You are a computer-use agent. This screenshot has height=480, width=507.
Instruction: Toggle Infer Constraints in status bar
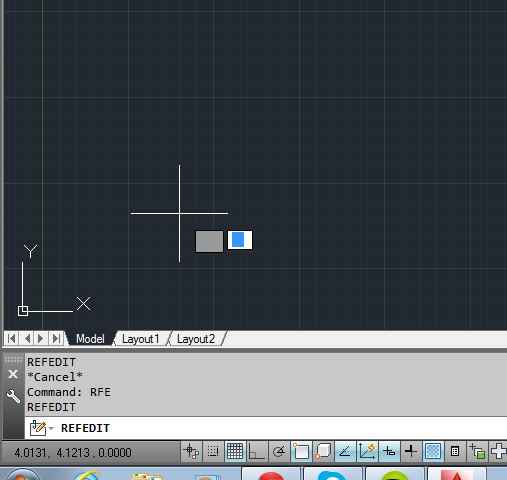click(191, 452)
